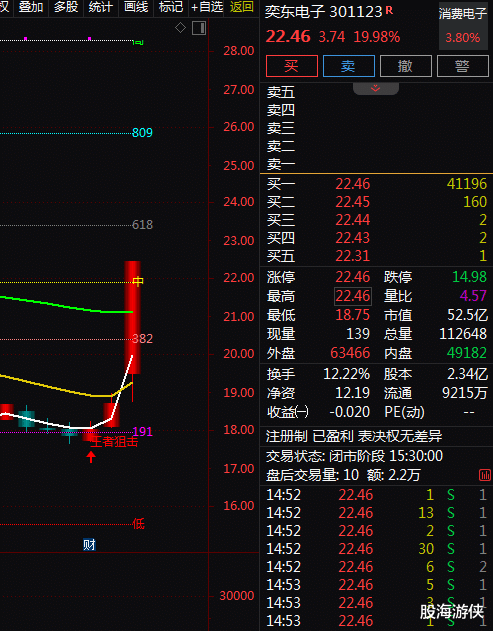This screenshot has width=493, height=631.
Task: Open the 消费电子 sector box
Action: (463, 26)
